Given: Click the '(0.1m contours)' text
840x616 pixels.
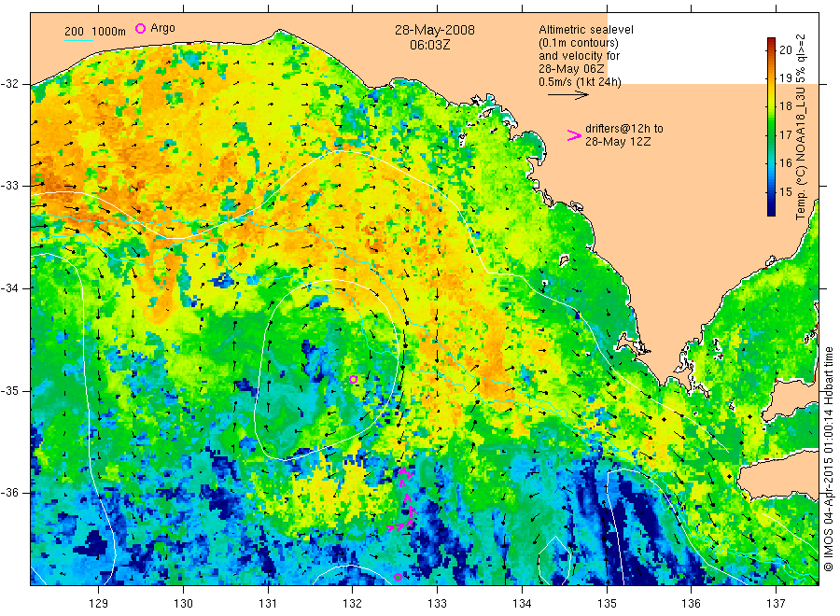Looking at the screenshot, I should point(579,43).
